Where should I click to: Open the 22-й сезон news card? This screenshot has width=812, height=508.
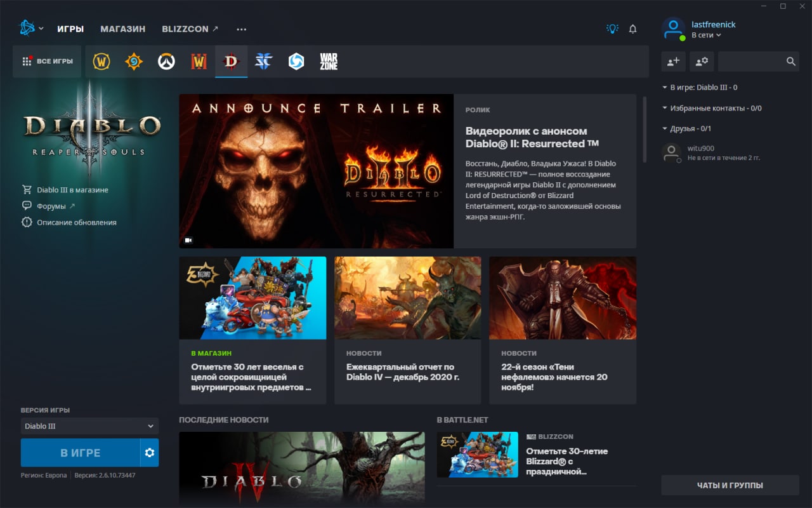click(x=563, y=330)
